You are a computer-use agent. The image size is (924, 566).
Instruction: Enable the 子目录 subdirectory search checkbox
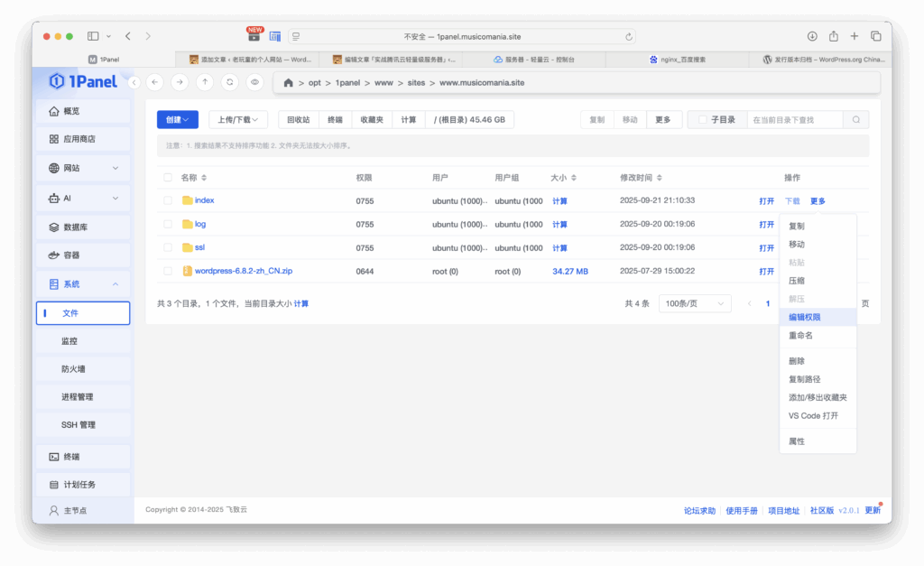702,119
